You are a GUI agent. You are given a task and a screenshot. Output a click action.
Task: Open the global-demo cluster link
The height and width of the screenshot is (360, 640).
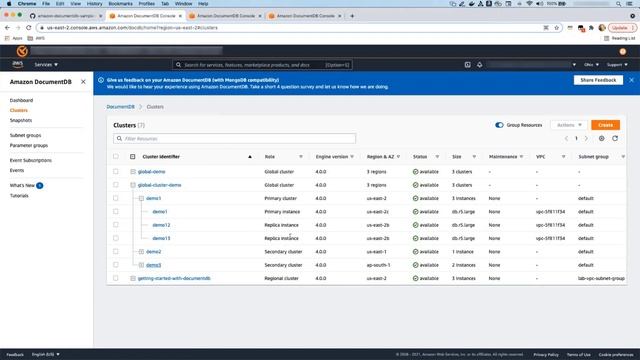pos(151,171)
